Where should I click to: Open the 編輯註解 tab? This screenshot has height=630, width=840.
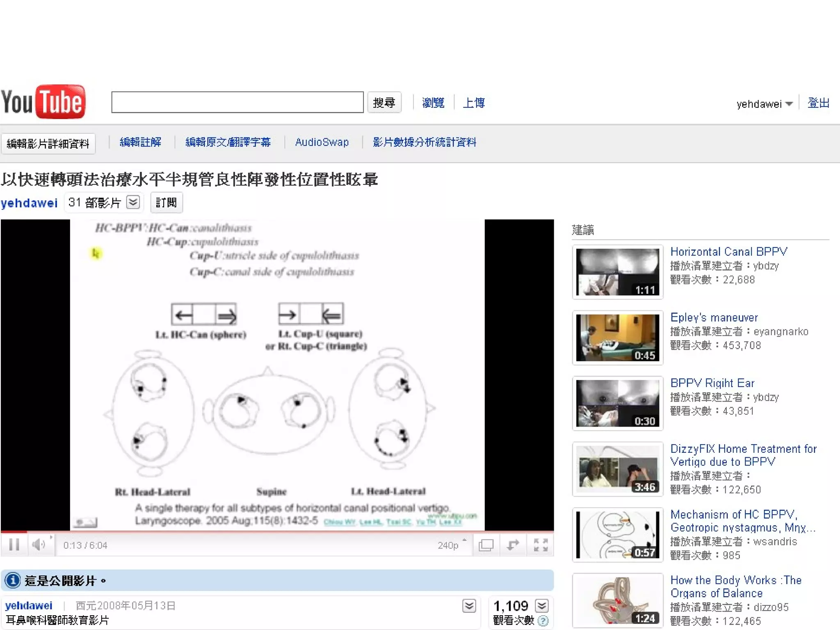click(x=140, y=142)
